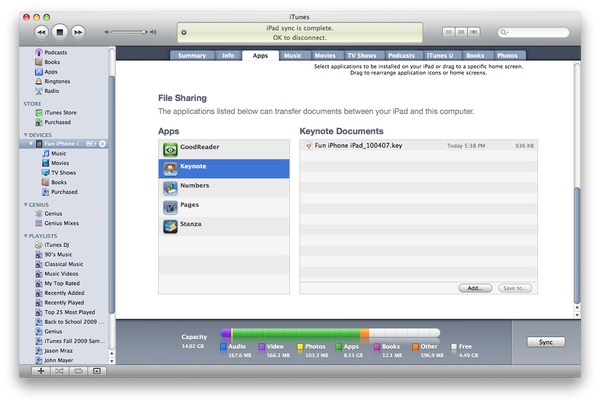Screen dimensions: 600x404
Task: Open the Books library in the sidebar
Action: pos(52,62)
